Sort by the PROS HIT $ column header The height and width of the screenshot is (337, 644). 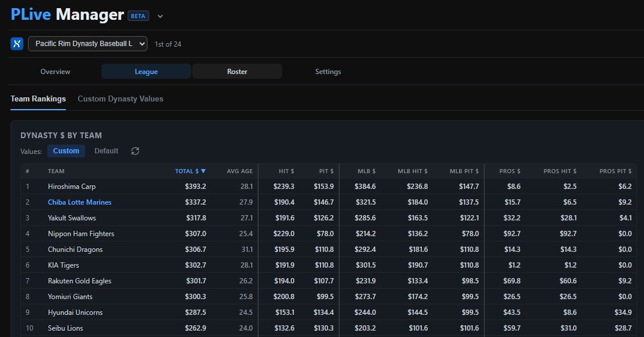coord(560,171)
